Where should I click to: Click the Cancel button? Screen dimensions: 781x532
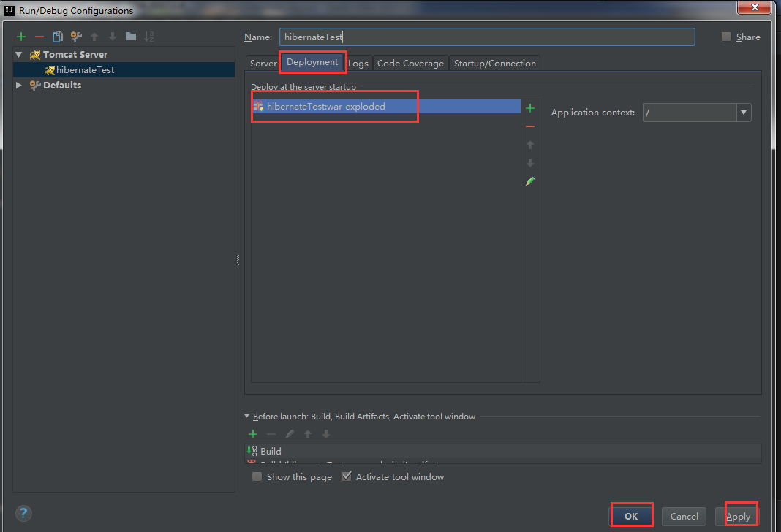[x=684, y=516]
